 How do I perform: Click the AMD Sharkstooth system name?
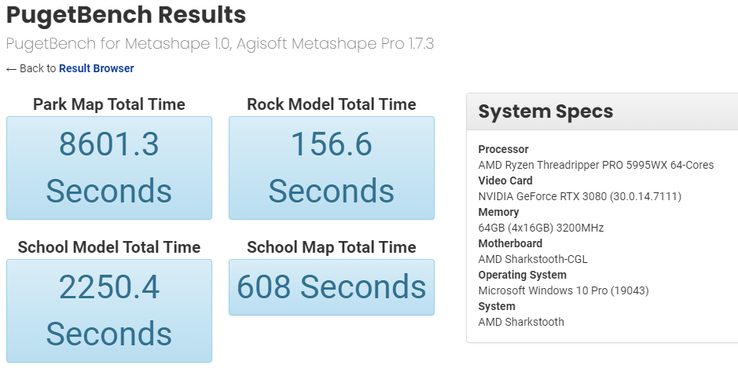tap(521, 322)
